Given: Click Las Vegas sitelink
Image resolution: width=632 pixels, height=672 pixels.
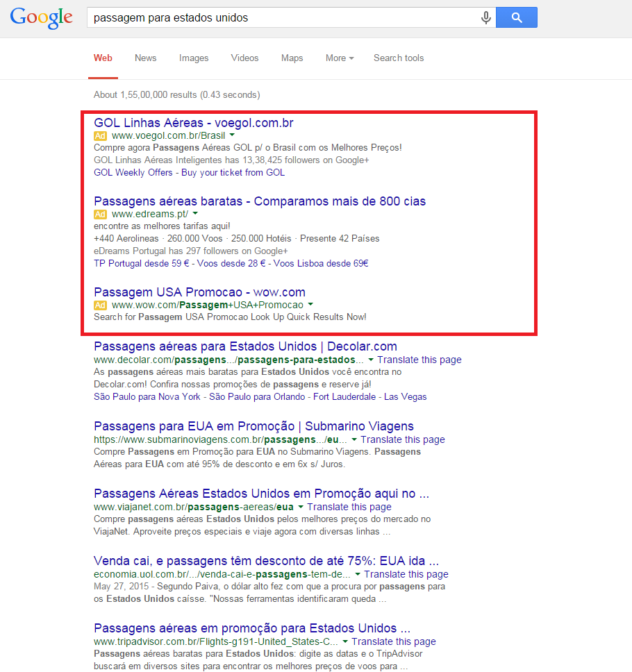Looking at the screenshot, I should [405, 396].
